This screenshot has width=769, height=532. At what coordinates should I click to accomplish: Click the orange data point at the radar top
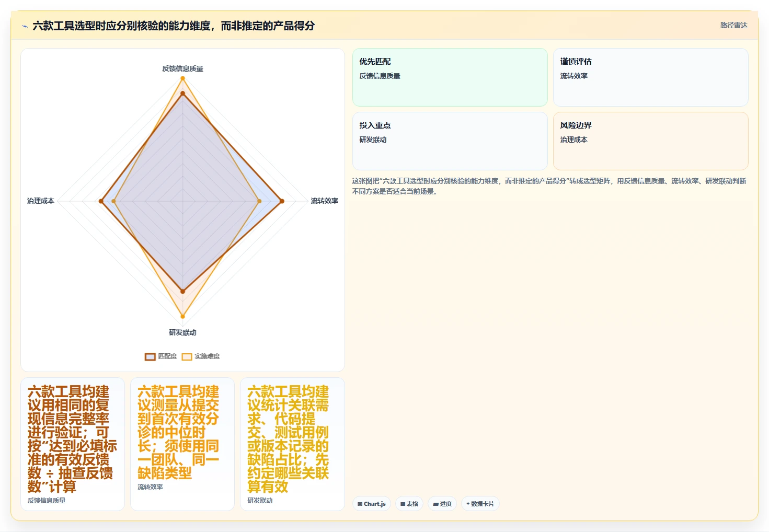[x=182, y=78]
